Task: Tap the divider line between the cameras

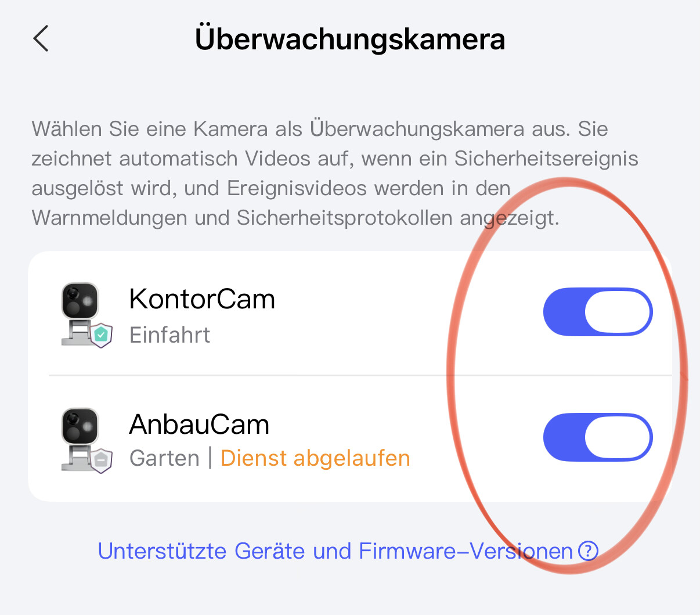Action: click(360, 376)
